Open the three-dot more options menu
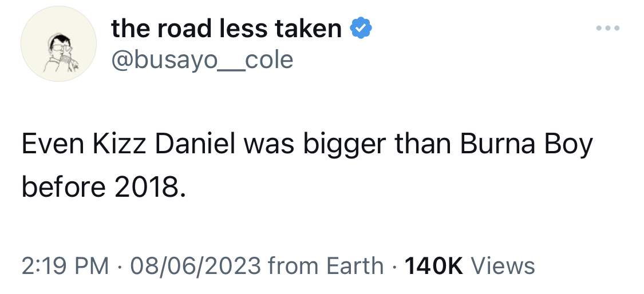Image resolution: width=644 pixels, height=294 pixels. tap(608, 29)
